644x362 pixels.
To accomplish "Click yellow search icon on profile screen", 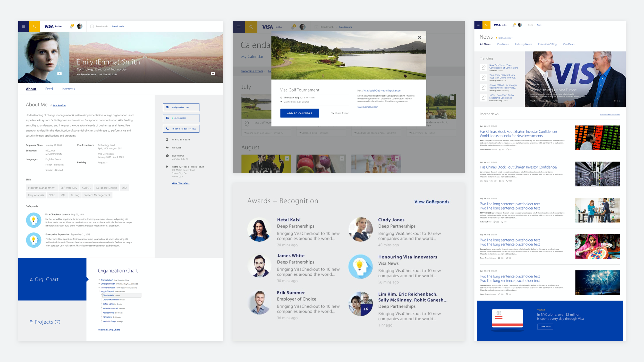I will coord(34,26).
